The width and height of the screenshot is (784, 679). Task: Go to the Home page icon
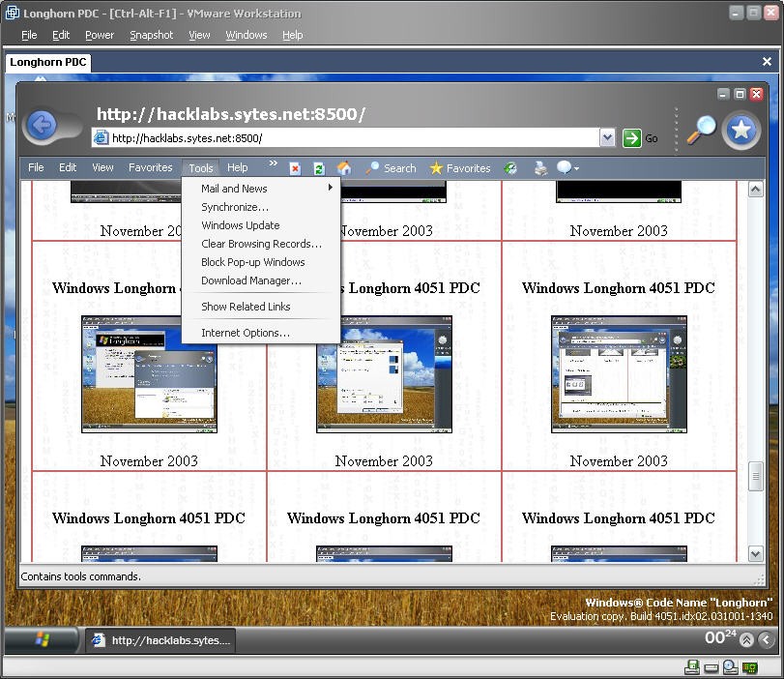[343, 168]
